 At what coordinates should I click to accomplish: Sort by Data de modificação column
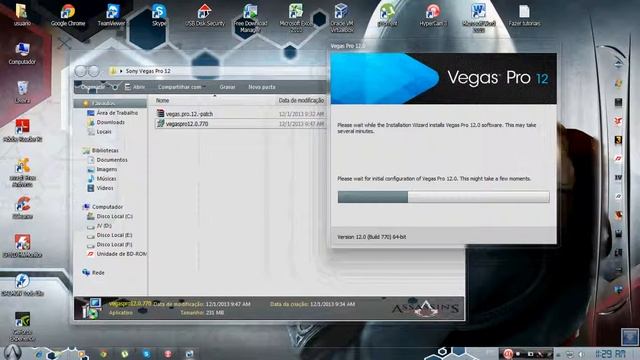(x=301, y=100)
